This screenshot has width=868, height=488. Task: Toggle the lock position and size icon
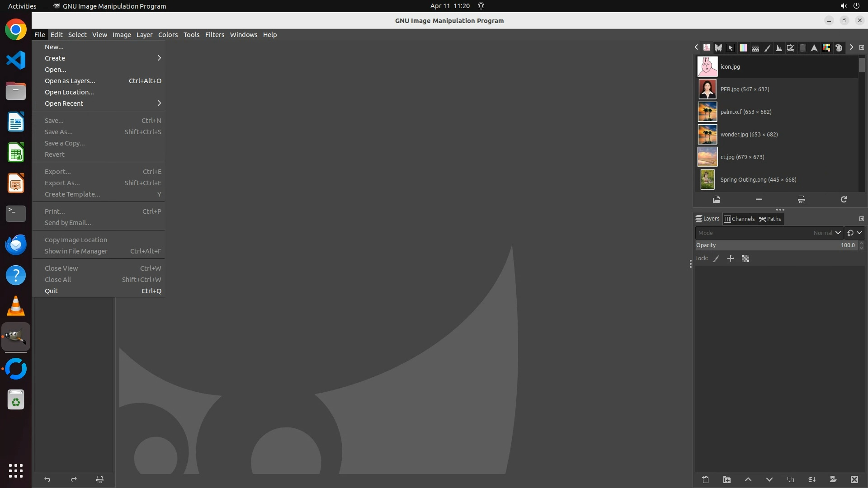point(731,258)
